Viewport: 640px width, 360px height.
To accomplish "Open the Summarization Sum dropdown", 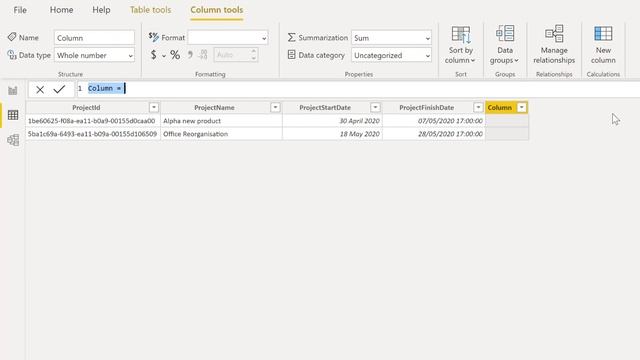I will (391, 38).
